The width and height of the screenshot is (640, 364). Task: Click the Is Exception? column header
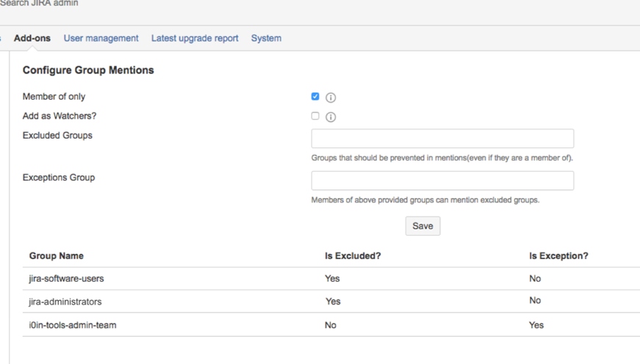point(558,256)
